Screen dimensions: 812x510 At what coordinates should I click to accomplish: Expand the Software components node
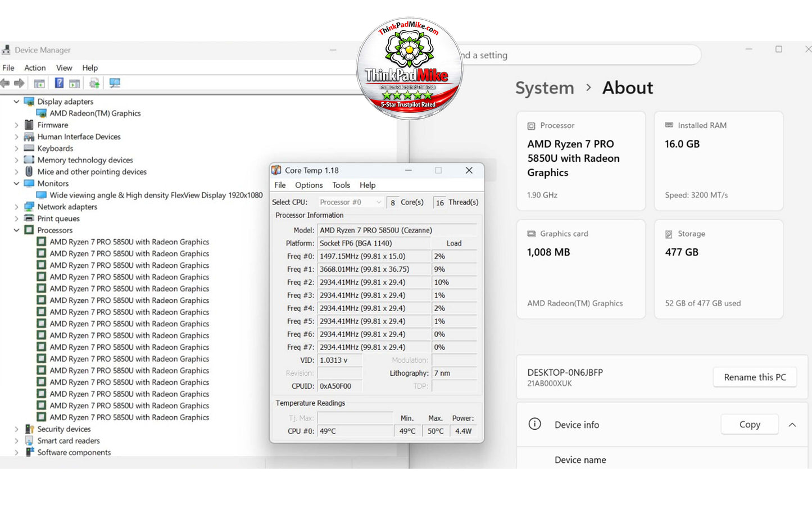pos(16,452)
